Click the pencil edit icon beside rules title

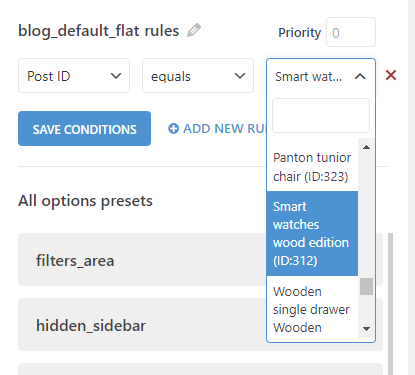click(194, 30)
